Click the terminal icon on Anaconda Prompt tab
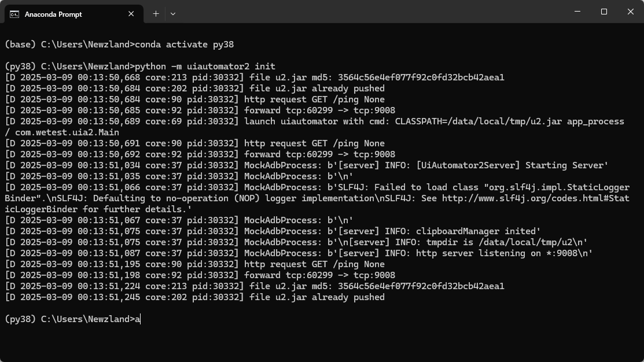The height and width of the screenshot is (362, 644). (14, 14)
